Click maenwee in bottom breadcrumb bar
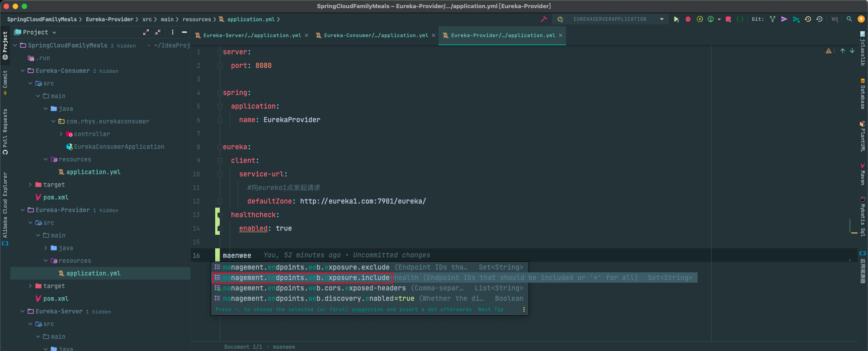Screen dimensions: 868x351 pos(284,347)
